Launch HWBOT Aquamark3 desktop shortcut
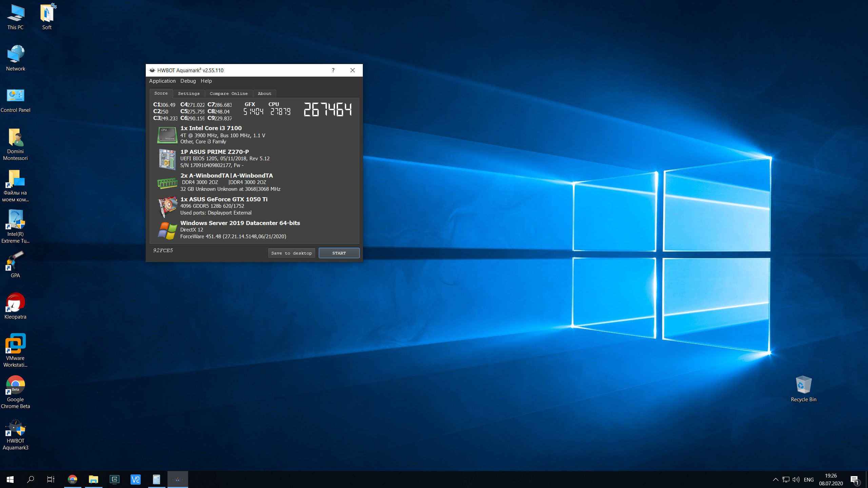 click(16, 434)
